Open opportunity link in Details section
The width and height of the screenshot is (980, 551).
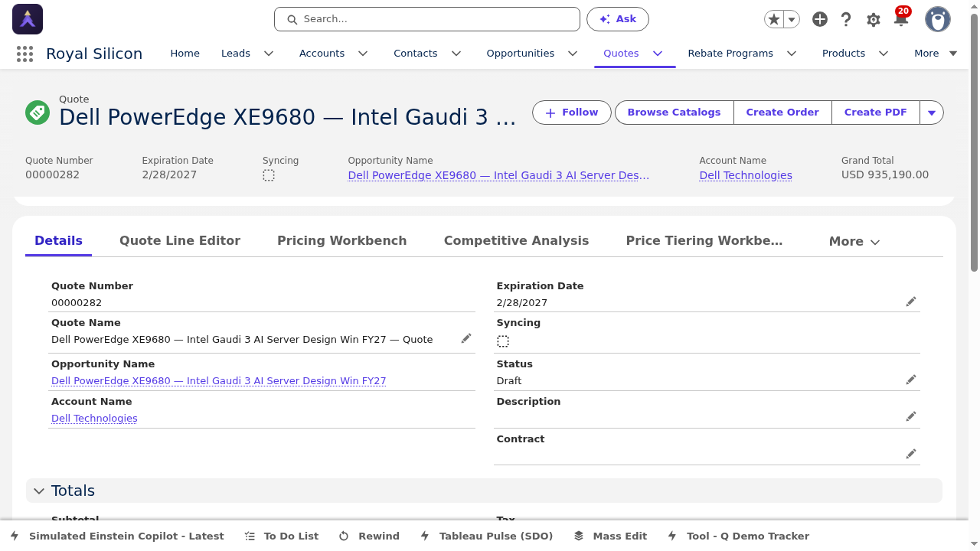point(219,380)
